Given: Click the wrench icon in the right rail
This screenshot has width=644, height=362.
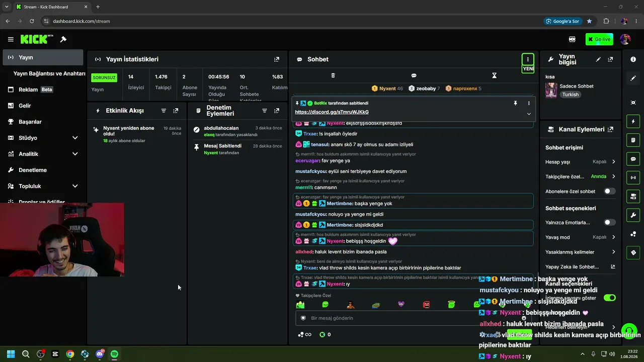Looking at the screenshot, I should pyautogui.click(x=633, y=215).
